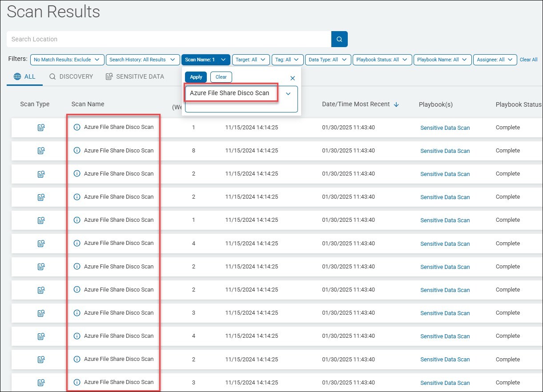
Task: Click the Clear button in the filter panel
Action: 221,77
